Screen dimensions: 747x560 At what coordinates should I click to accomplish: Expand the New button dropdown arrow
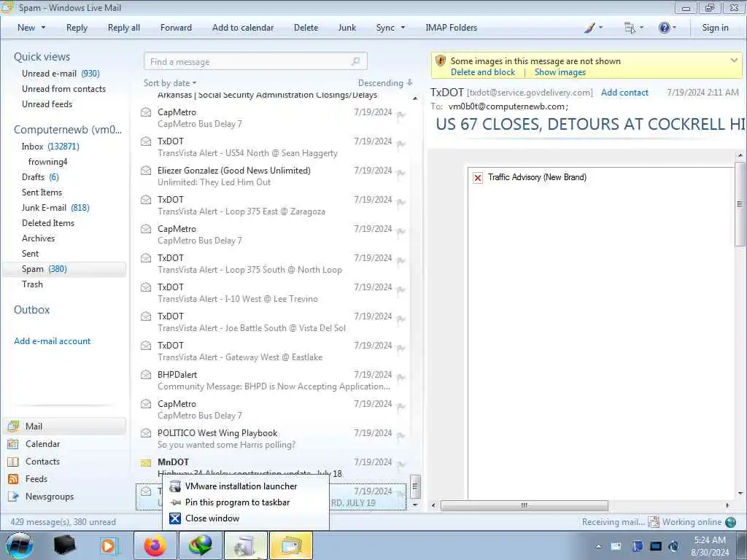(43, 28)
